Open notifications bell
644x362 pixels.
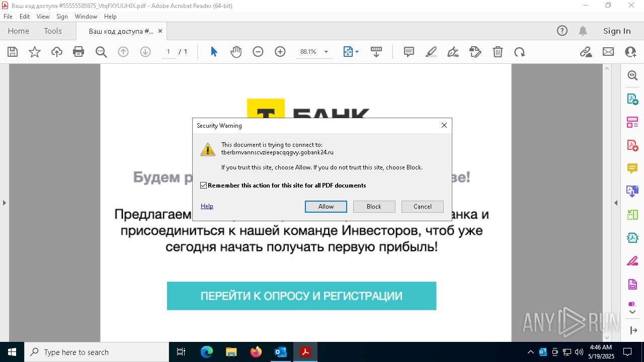[583, 31]
